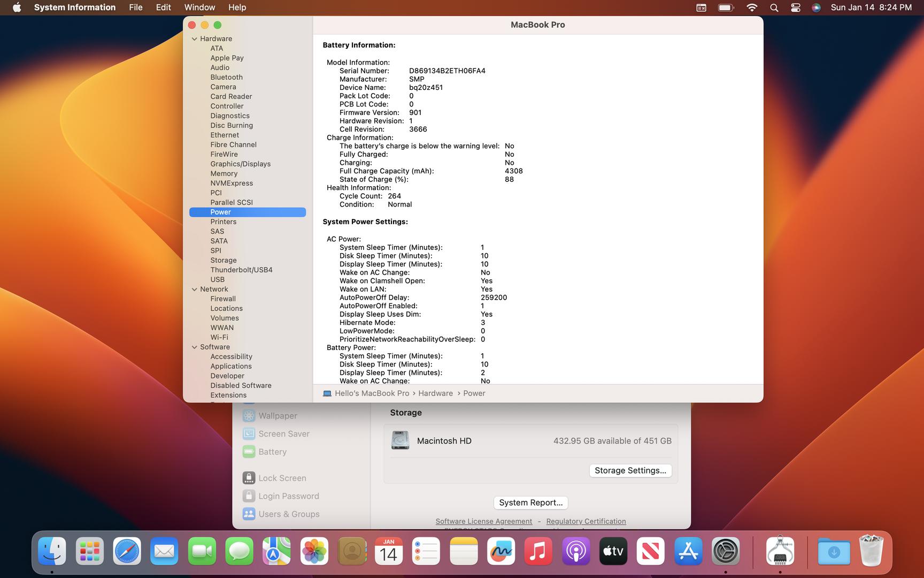
Task: Select Thunderbolt/USB4 in sidebar
Action: (241, 270)
